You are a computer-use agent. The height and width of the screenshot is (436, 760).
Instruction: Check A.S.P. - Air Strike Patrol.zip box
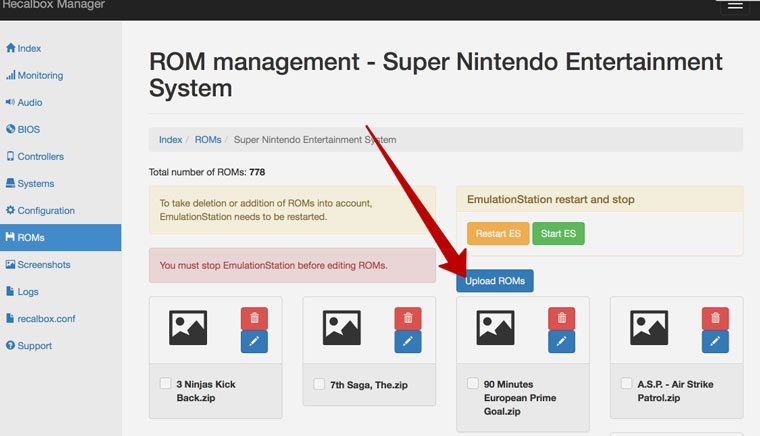point(626,383)
